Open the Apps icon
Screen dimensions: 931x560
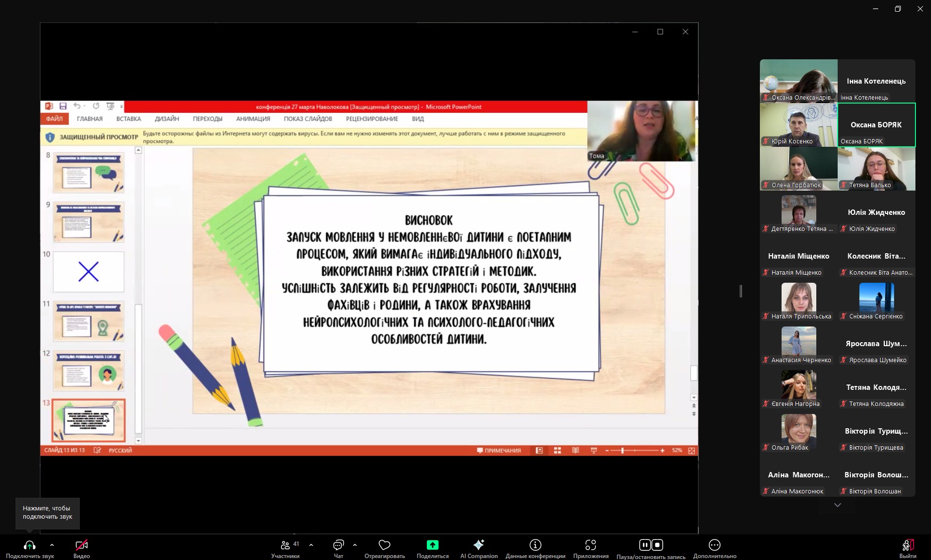coord(590,545)
